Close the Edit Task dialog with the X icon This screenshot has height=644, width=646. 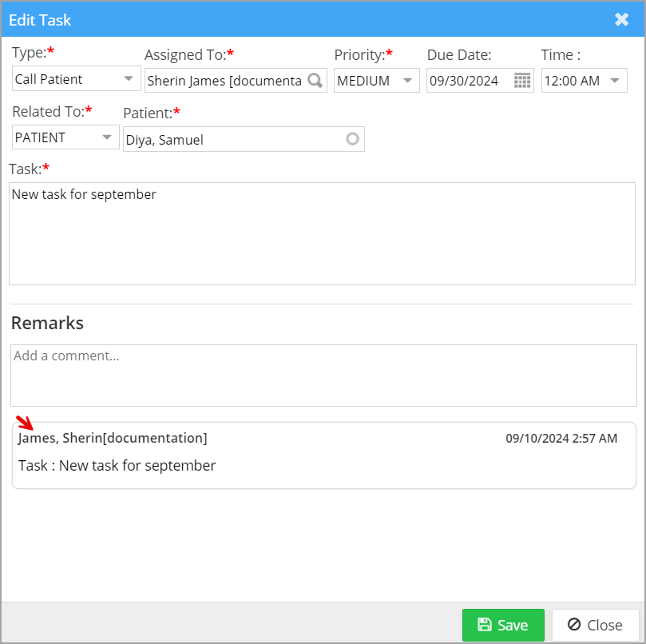click(621, 19)
